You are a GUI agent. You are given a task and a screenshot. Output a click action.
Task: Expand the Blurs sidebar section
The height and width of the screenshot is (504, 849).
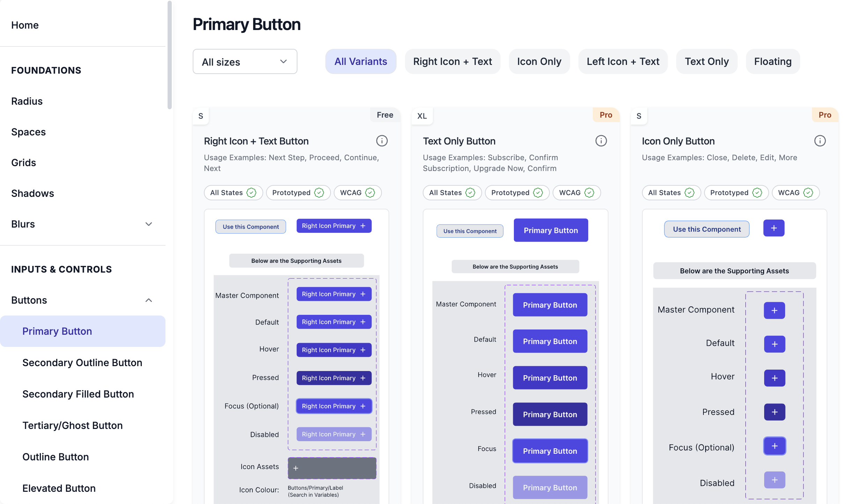149,224
